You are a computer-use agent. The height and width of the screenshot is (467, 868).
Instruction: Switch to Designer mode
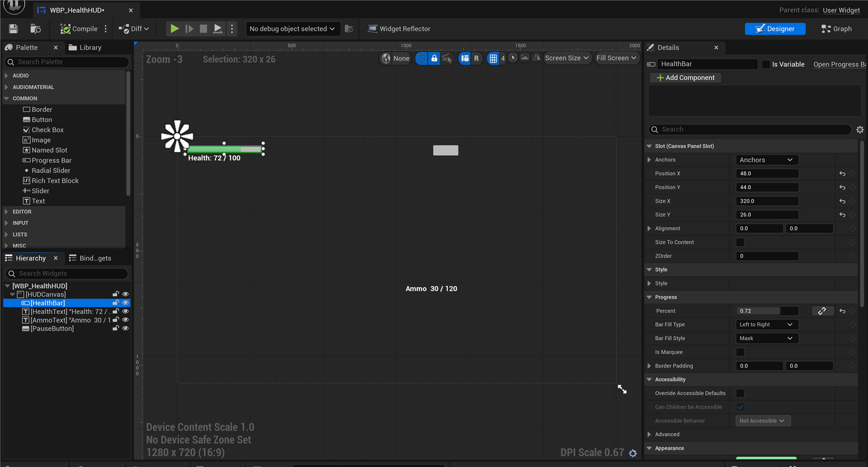775,29
